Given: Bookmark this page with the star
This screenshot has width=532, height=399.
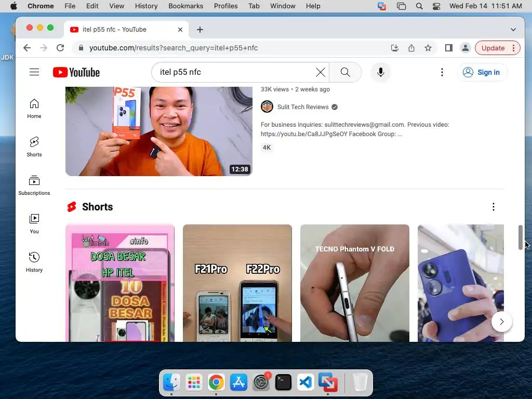Looking at the screenshot, I should (428, 48).
